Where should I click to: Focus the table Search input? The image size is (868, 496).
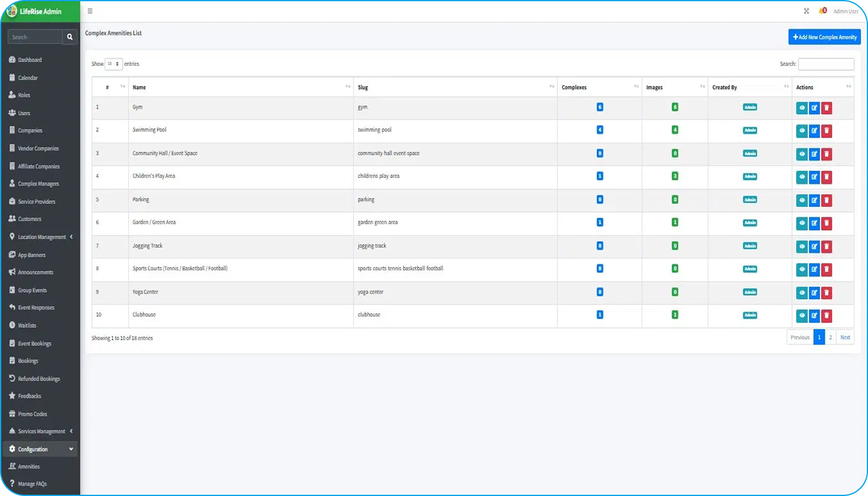point(826,64)
